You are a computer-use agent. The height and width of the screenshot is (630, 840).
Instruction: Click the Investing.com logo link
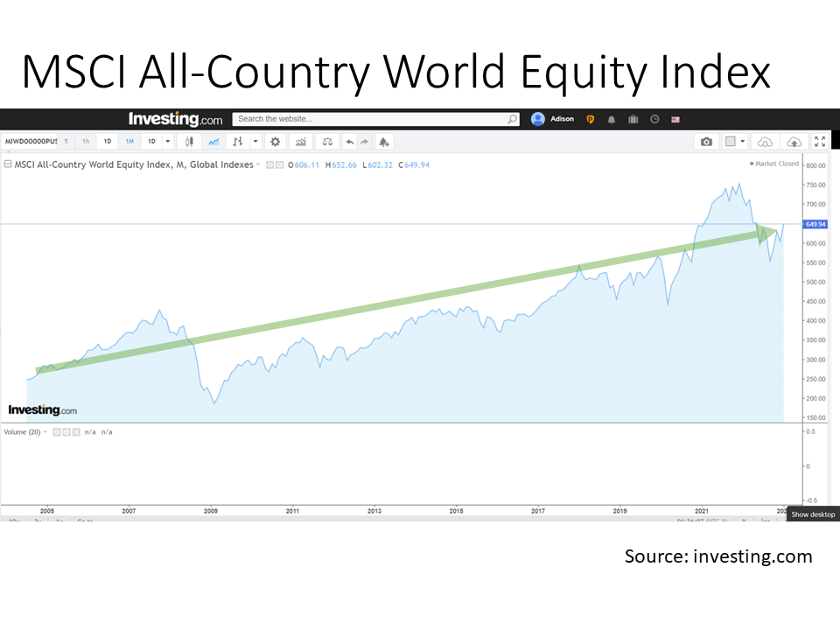(175, 119)
